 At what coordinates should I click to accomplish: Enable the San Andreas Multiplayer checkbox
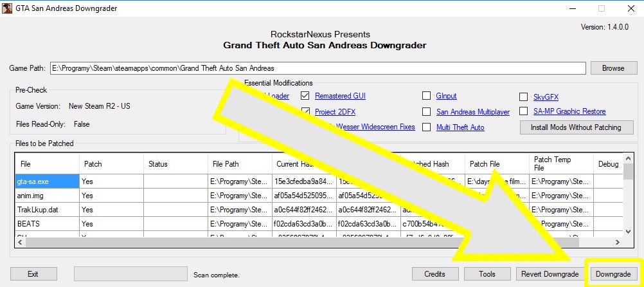[426, 111]
